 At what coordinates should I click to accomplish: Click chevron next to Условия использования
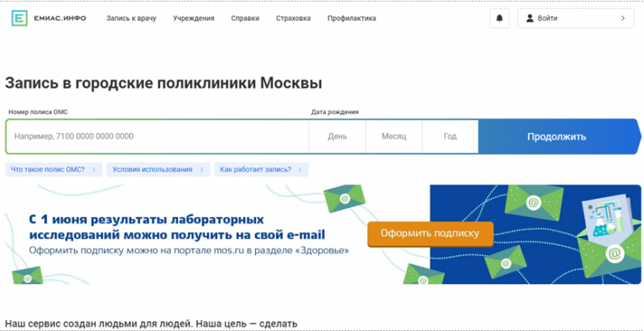201,170
